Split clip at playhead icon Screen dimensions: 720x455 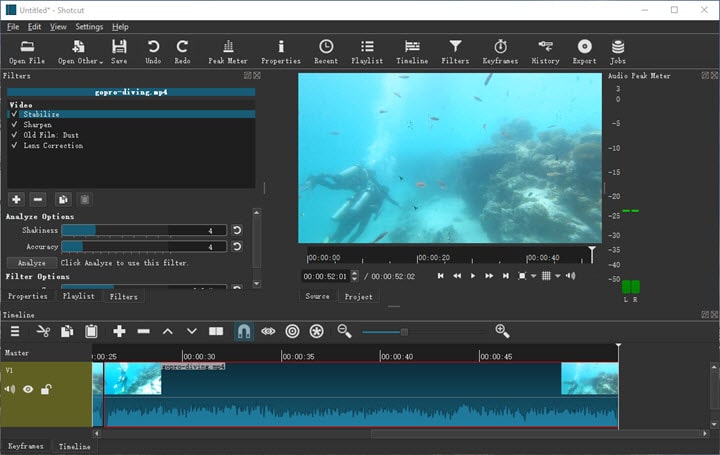(216, 331)
